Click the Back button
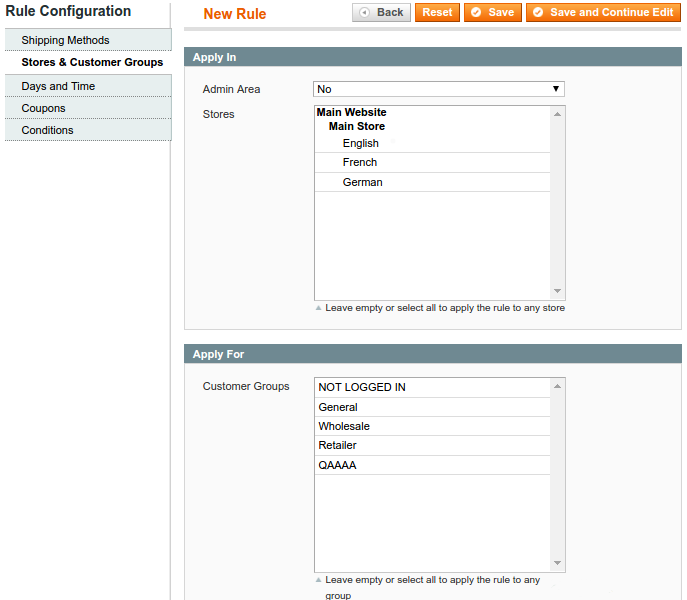The image size is (687, 600). coord(381,13)
